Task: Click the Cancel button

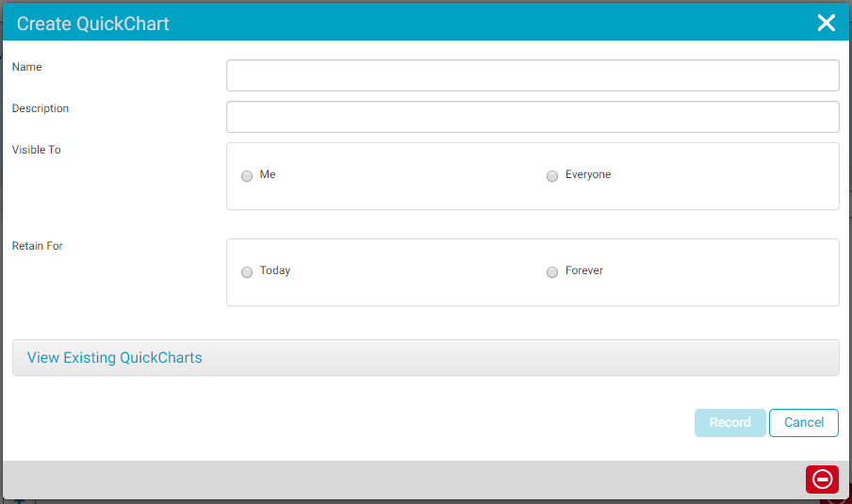Action: (x=803, y=423)
